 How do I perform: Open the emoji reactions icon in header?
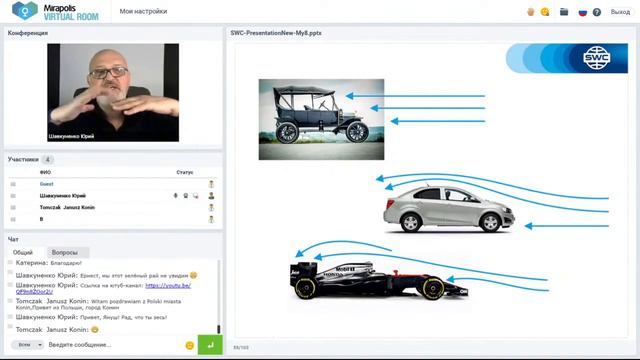click(545, 12)
